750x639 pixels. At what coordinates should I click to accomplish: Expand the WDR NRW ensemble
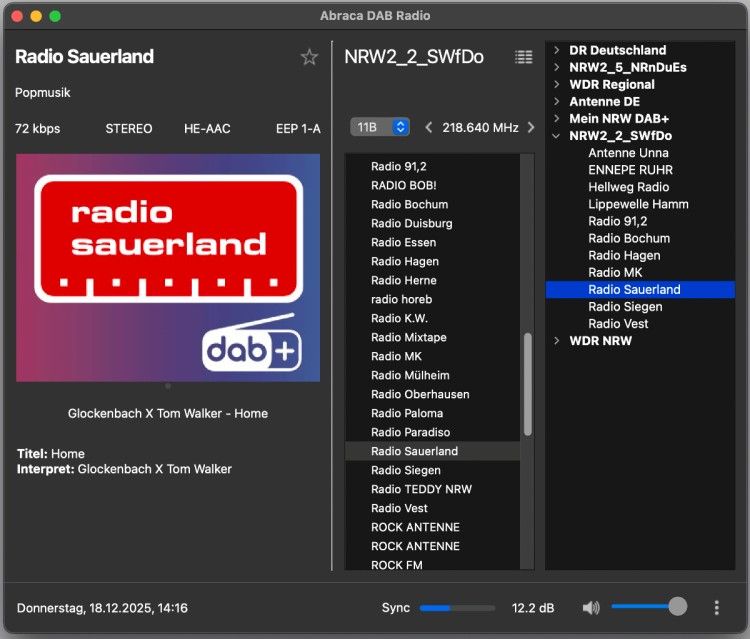coord(557,341)
